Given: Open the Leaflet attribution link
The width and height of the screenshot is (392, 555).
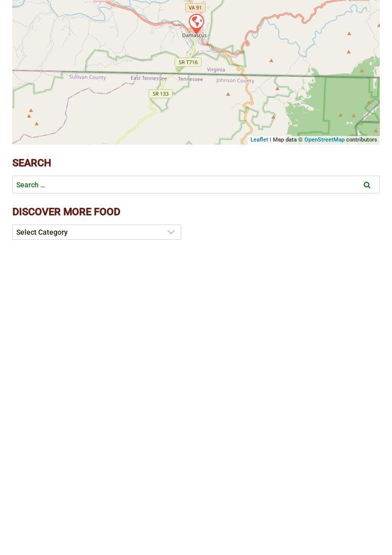Looking at the screenshot, I should coord(259,140).
